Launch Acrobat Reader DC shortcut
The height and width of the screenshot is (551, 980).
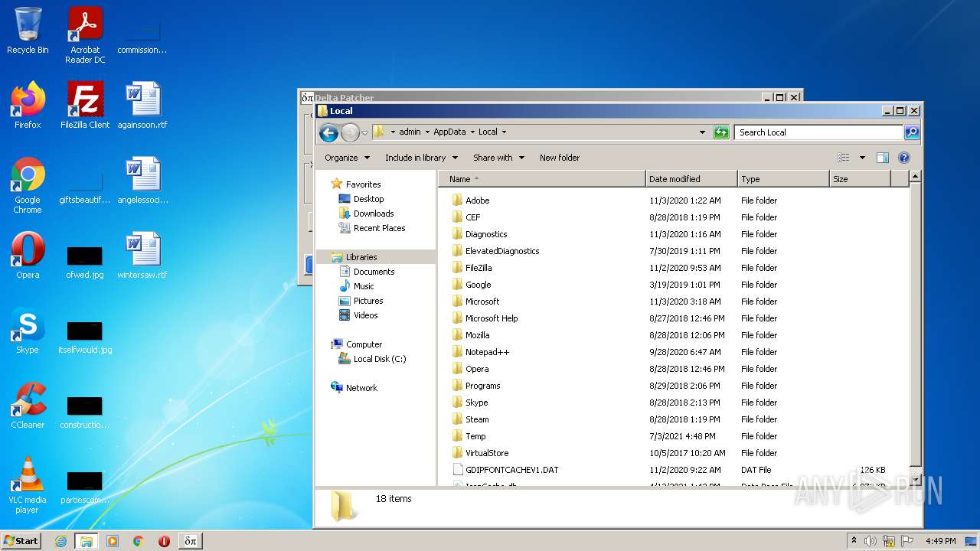tap(85, 35)
